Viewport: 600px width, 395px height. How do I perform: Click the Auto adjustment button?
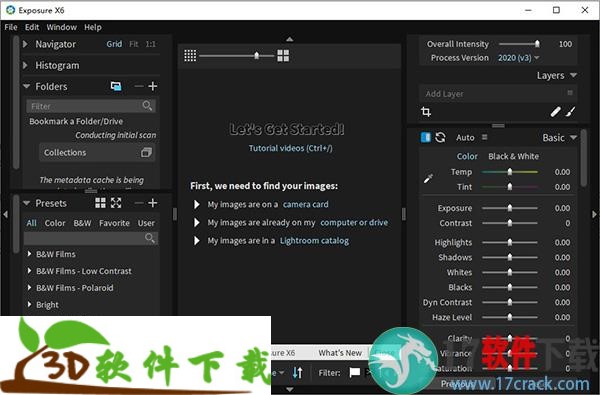coord(465,137)
